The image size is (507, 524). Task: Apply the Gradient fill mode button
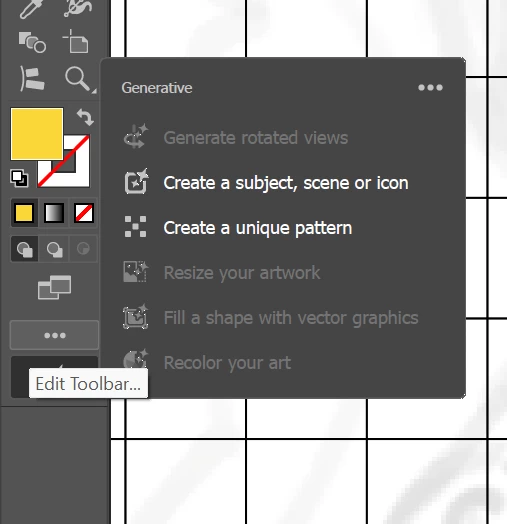coord(54,213)
